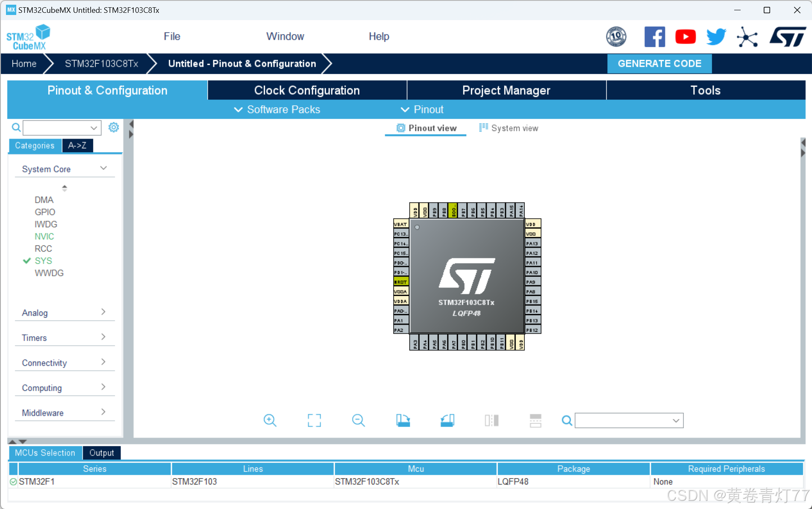Click the peripheral search magnifier icon
This screenshot has width=812, height=509.
16,127
